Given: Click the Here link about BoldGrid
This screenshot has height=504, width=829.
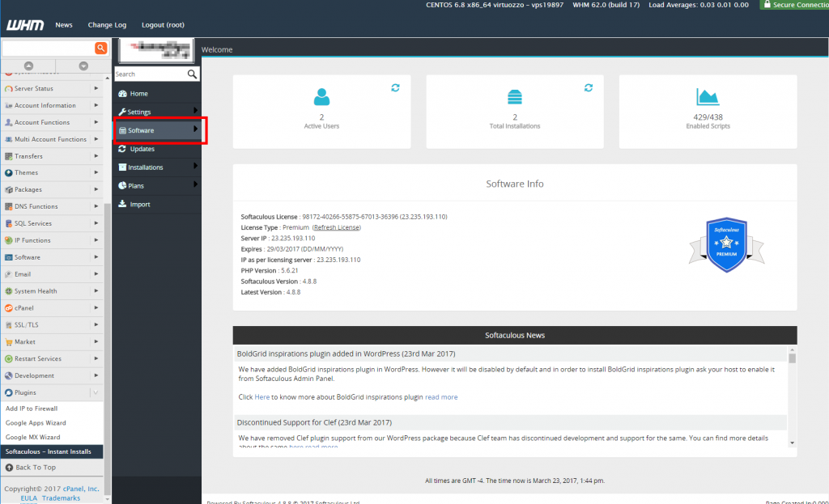Looking at the screenshot, I should [x=261, y=397].
